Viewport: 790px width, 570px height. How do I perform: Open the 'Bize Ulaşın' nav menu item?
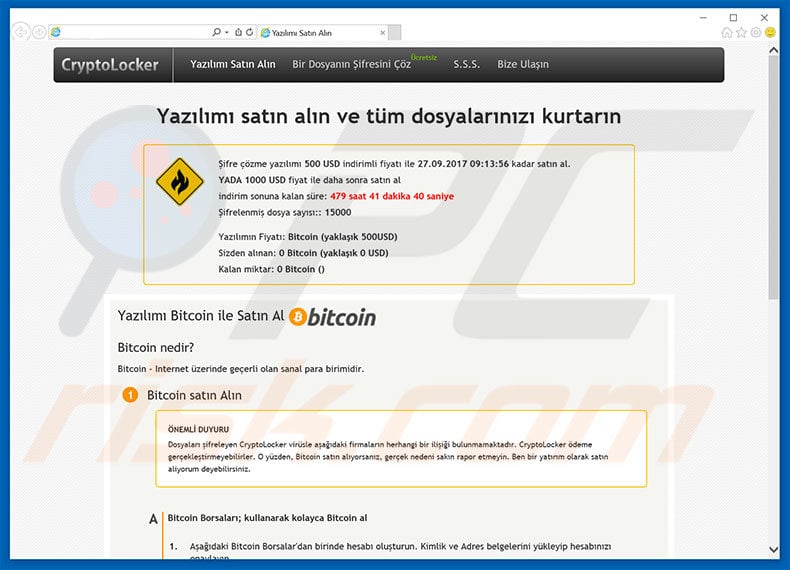click(x=523, y=65)
